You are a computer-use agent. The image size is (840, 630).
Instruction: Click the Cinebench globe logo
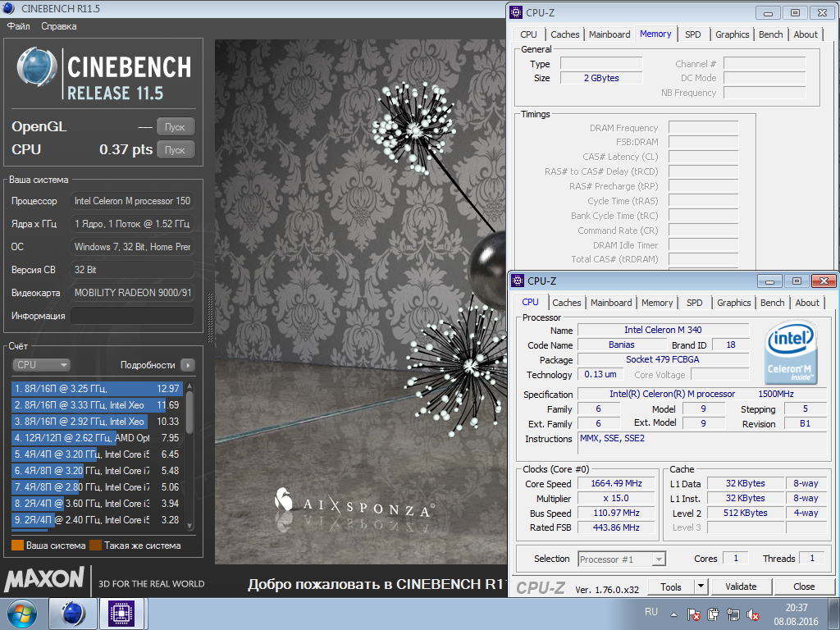37,67
